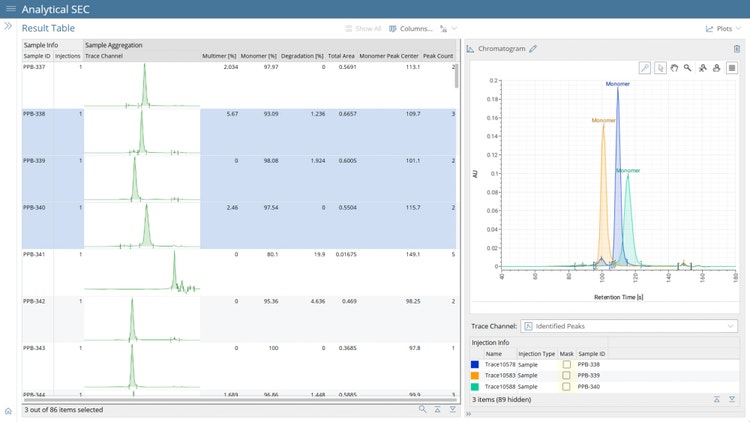Expand the left sidebar with double chevron
This screenshot has width=750, height=422.
8,27
